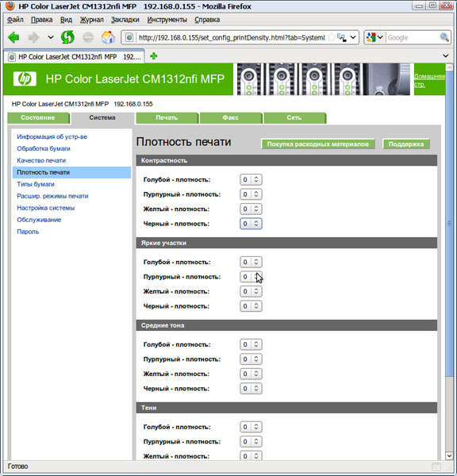Click the green Back arrow in Firefox toolbar
This screenshot has height=476, width=457.
click(13, 37)
